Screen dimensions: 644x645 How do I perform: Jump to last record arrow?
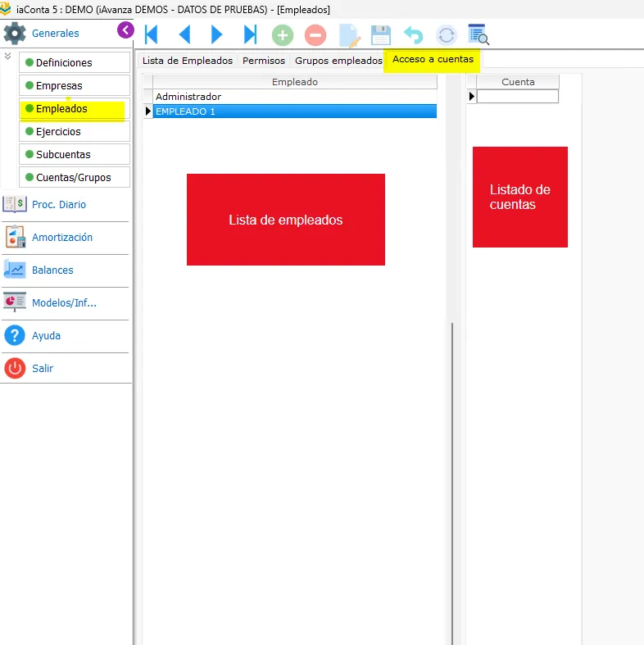250,34
